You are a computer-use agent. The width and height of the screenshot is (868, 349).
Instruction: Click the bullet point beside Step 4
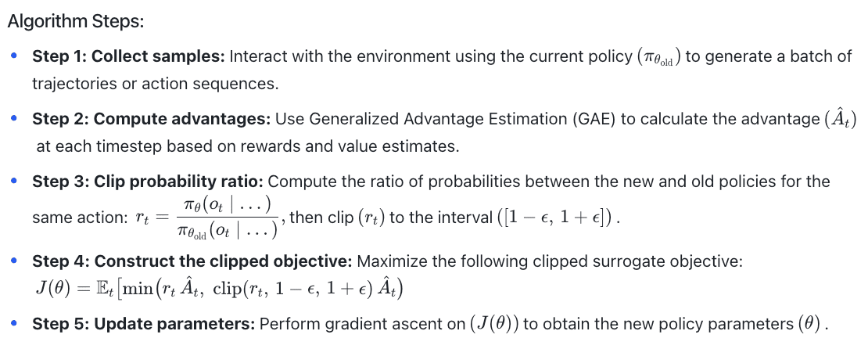click(x=13, y=261)
